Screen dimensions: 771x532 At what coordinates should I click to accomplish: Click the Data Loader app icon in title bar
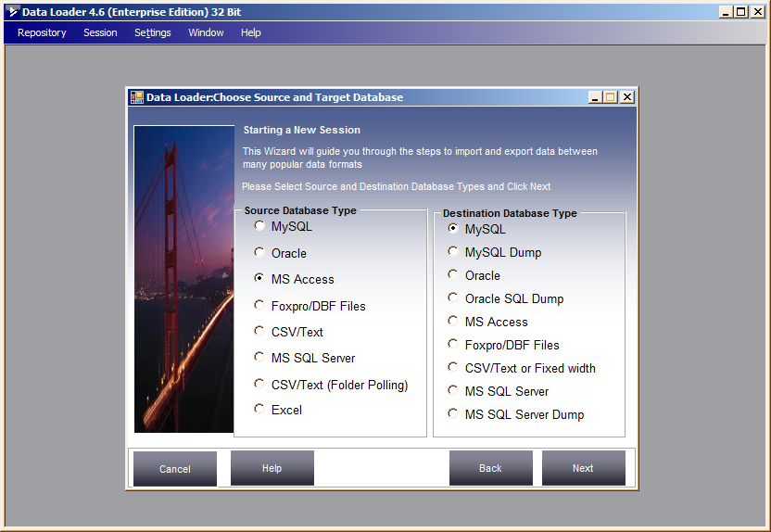(x=13, y=12)
